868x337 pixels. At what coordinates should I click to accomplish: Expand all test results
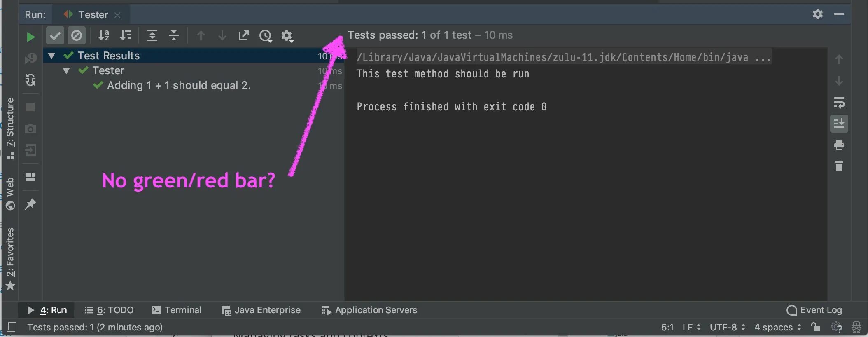(x=152, y=36)
